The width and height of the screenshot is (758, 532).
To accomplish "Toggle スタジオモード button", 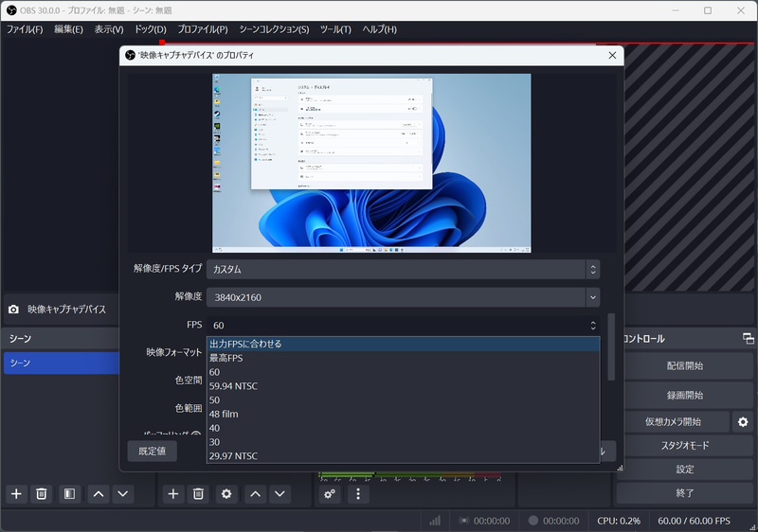I will click(x=685, y=446).
